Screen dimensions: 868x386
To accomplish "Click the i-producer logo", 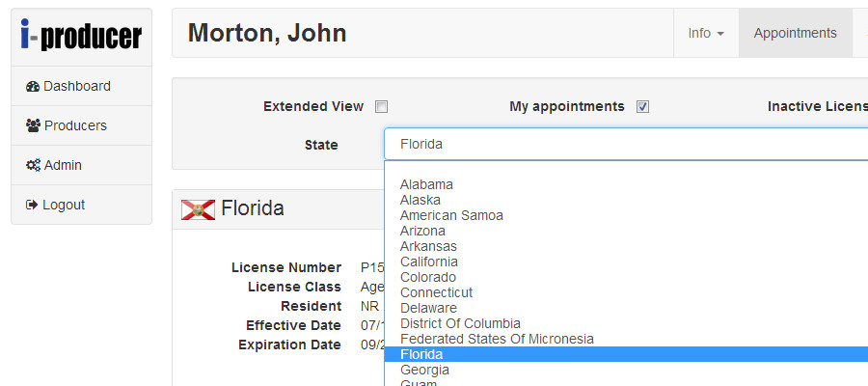I will [x=81, y=36].
